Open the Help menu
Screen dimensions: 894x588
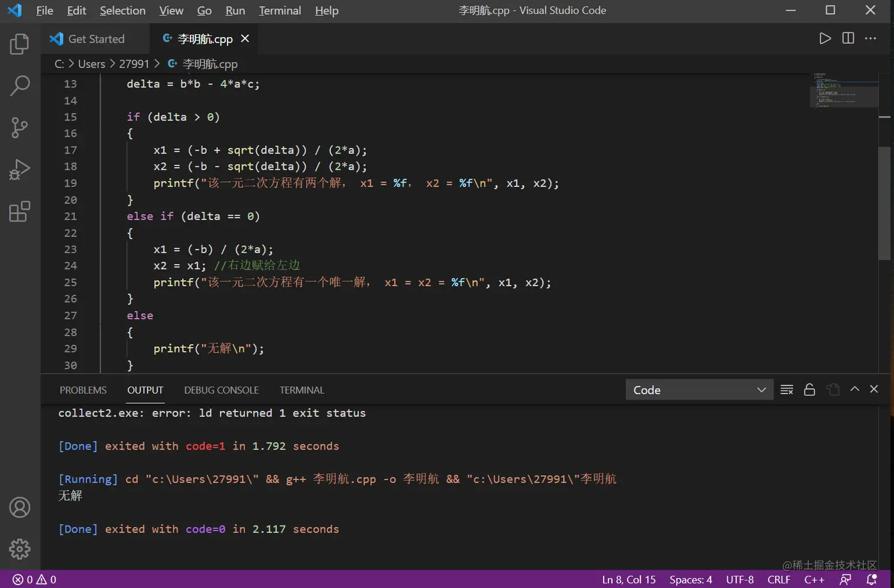pyautogui.click(x=326, y=11)
